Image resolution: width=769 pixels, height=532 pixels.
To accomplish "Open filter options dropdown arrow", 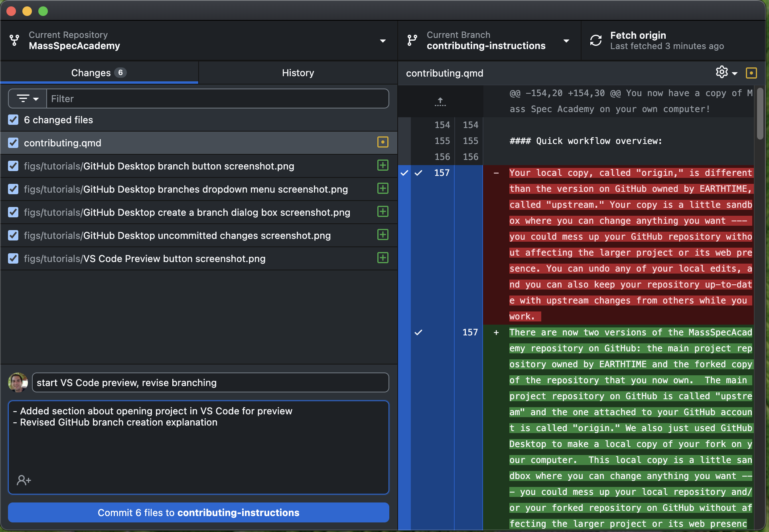I will click(x=36, y=99).
